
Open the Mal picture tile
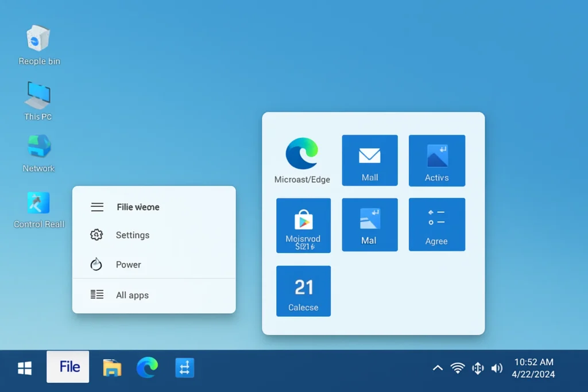[370, 224]
